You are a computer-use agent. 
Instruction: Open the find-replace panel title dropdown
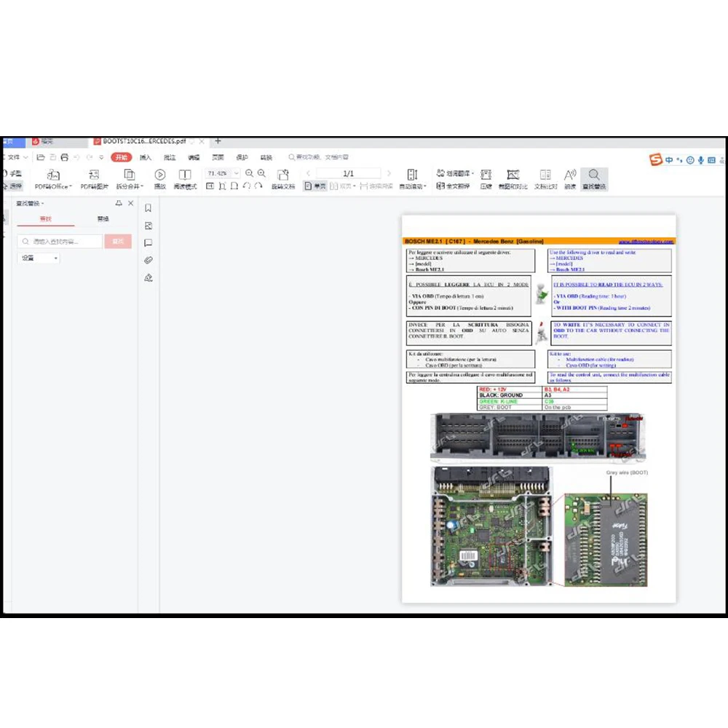point(30,203)
